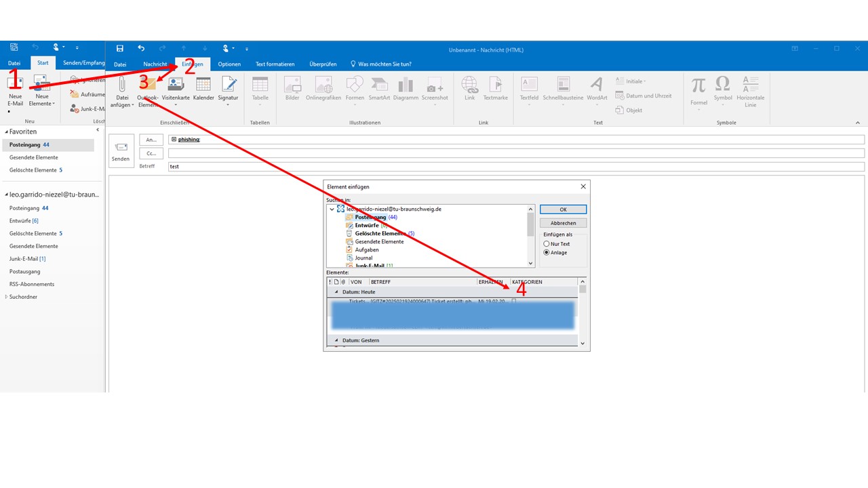Open the Nachricht ribbon tab
The width and height of the screenshot is (868, 488).
[x=155, y=64]
